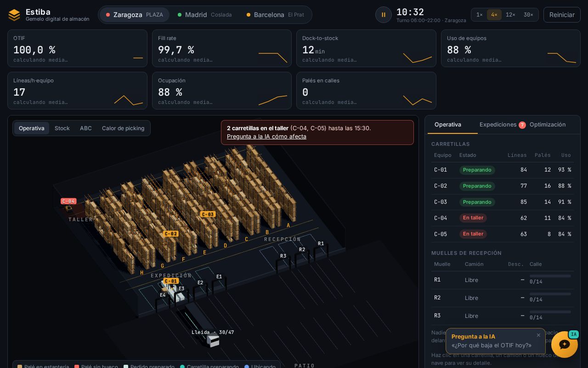The height and width of the screenshot is (368, 588).
Task: Click the Estiba logo icon
Action: 14,15
